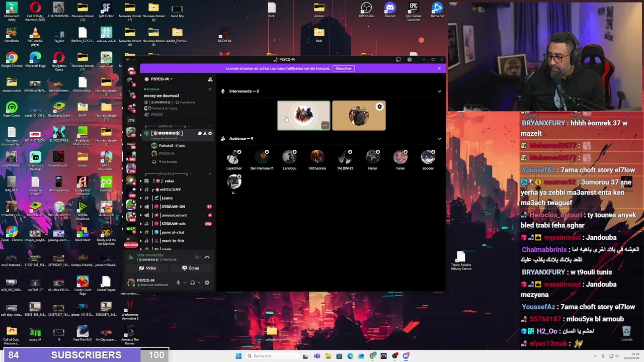
Task: Open the three-dots menu on first speaker tile
Action: 325,126
